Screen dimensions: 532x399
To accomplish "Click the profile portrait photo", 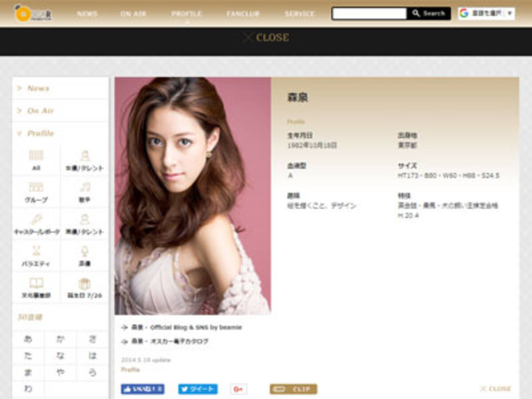I will [x=193, y=196].
